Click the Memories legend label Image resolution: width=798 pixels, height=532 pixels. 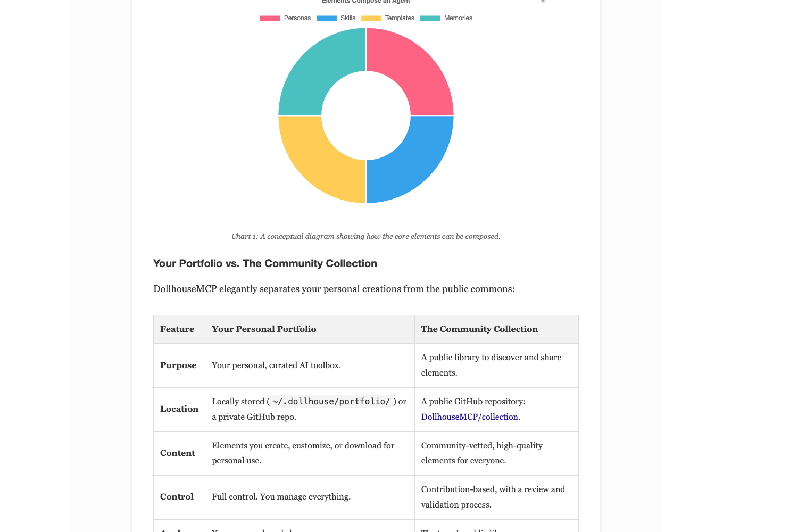pos(458,18)
